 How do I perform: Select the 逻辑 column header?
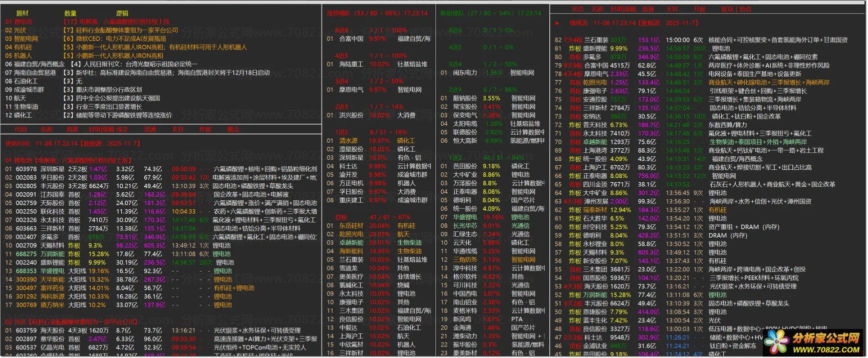tap(122, 14)
